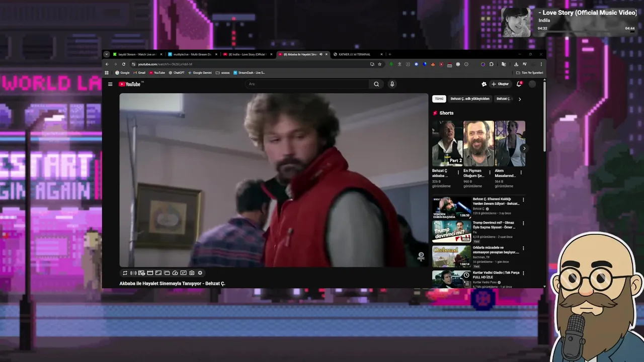The width and height of the screenshot is (644, 362).
Task: Reload the page with refresh icon
Action: pyautogui.click(x=123, y=64)
